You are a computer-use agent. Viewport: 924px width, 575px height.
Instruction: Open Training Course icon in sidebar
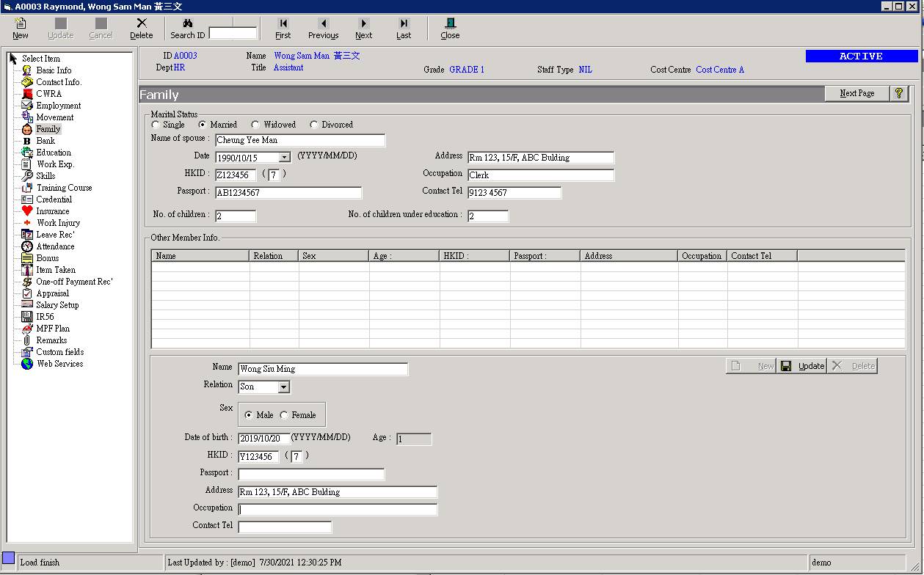[x=27, y=188]
